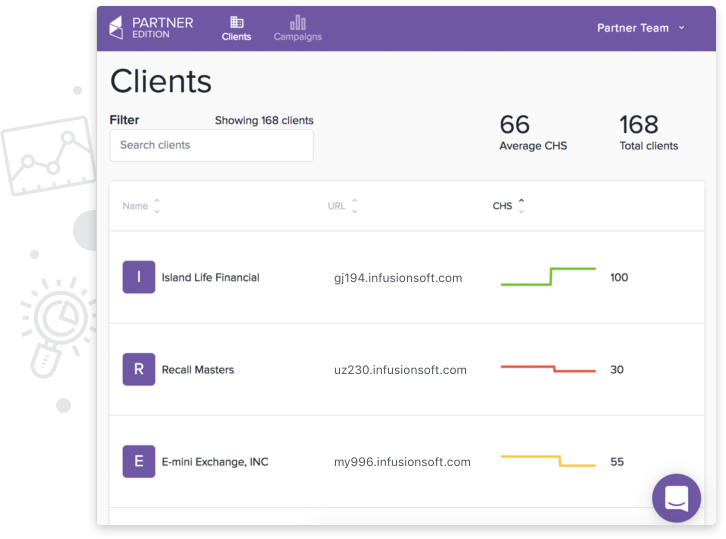
Task: Click the 168 Total clients stat
Action: point(649,132)
